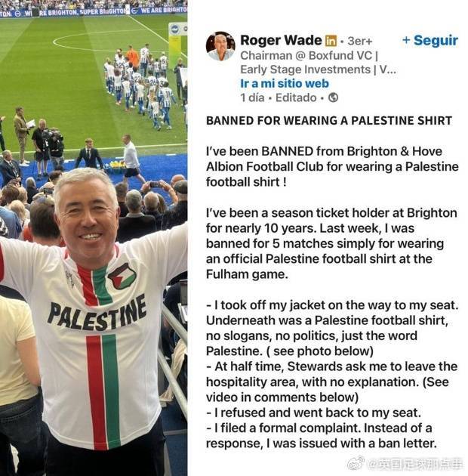Expand truncated 'Early Stage Investments | V...' line
The image size is (468, 476).
319,70
